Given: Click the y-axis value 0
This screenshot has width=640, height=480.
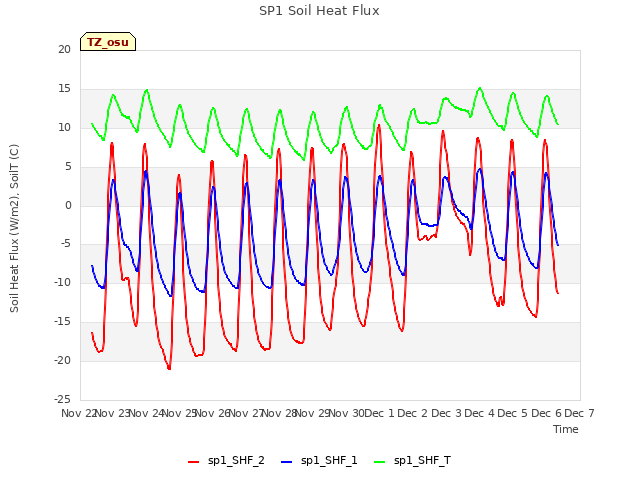Looking at the screenshot, I should pos(68,205).
